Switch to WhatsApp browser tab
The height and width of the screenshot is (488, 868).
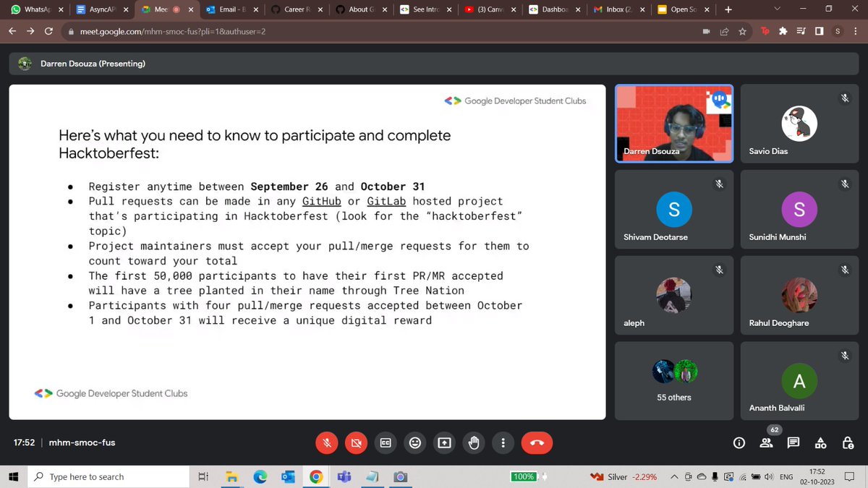[x=36, y=10]
